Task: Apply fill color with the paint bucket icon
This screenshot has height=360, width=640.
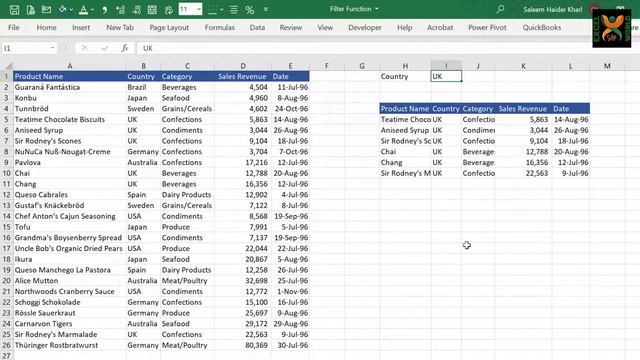Action: 62,9
